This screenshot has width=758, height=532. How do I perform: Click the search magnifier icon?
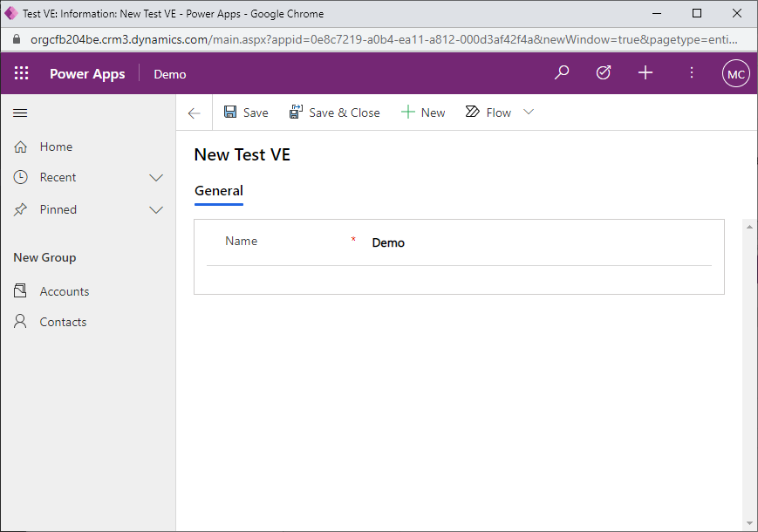[x=562, y=73]
